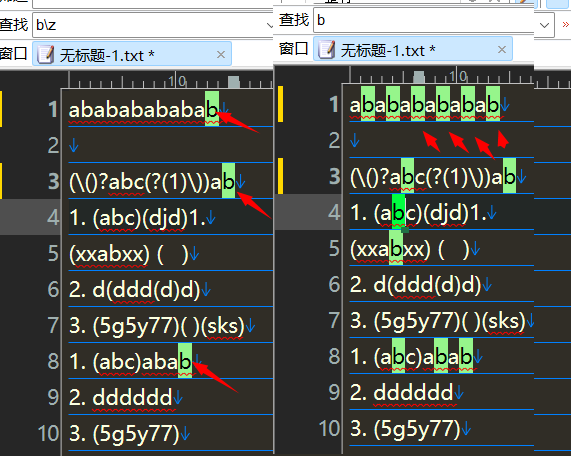Click the abababababab line in left window
The image size is (571, 456).
(x=144, y=110)
